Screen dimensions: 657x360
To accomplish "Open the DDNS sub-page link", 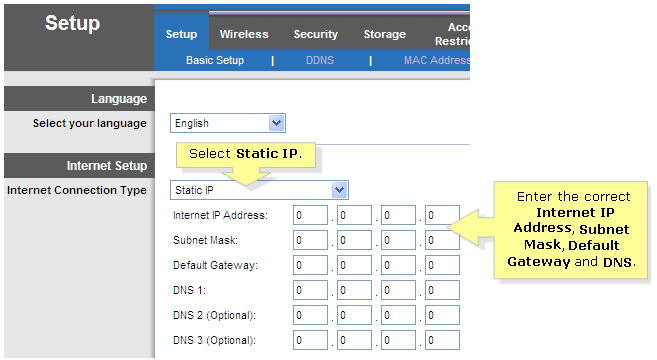I will tap(320, 60).
